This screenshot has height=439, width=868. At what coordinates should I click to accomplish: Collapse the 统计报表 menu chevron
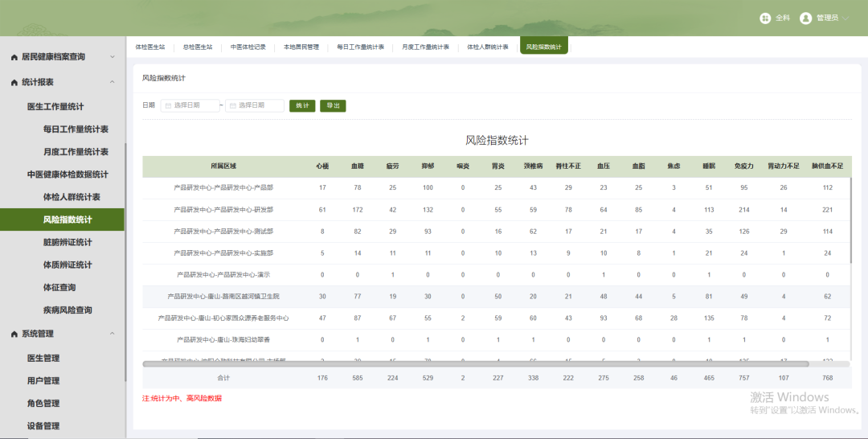[113, 83]
